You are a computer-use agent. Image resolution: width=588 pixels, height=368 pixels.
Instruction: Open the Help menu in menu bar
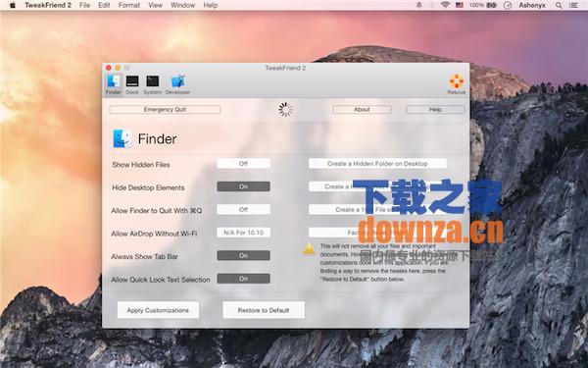[211, 5]
